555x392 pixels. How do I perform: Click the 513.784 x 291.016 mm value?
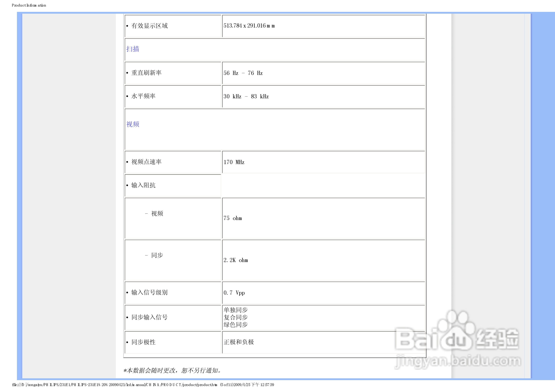(x=249, y=26)
